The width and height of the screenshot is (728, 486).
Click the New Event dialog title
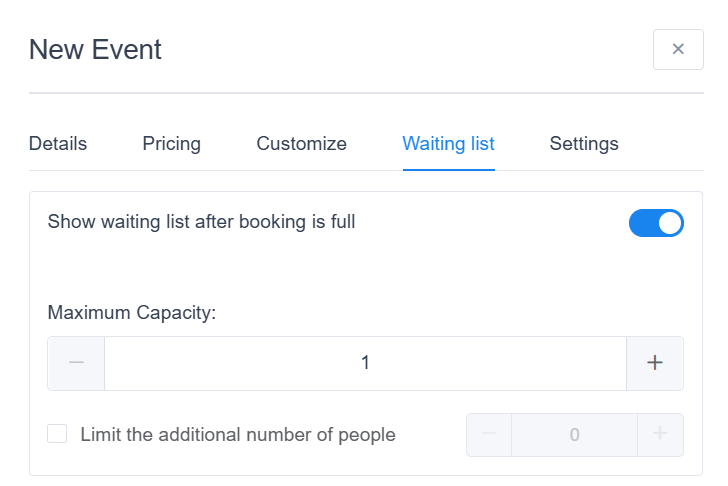point(95,49)
